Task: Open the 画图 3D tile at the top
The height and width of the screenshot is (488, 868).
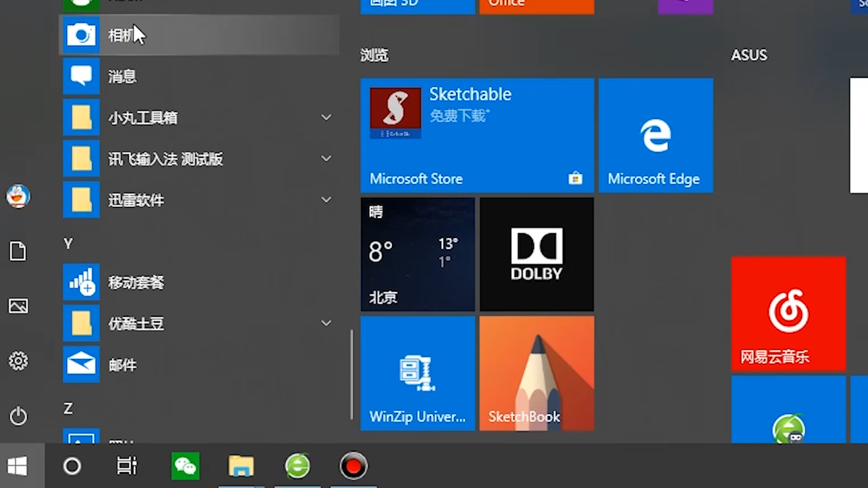Action: [418, 6]
